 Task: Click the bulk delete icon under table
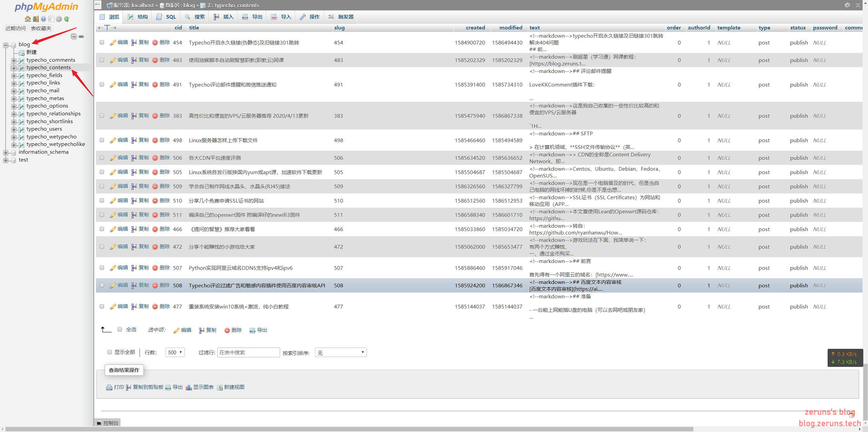[227, 330]
